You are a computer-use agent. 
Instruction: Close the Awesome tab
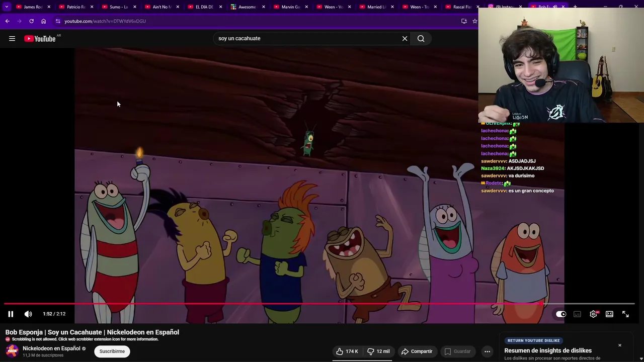pos(263,7)
